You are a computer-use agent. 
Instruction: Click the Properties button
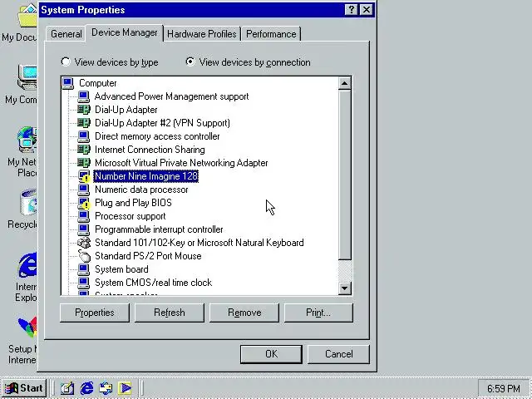point(94,313)
